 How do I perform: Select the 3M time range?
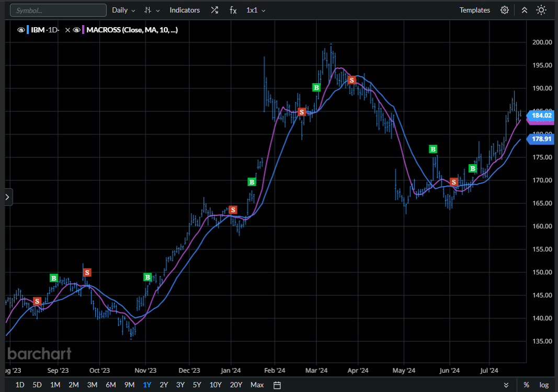(x=92, y=385)
